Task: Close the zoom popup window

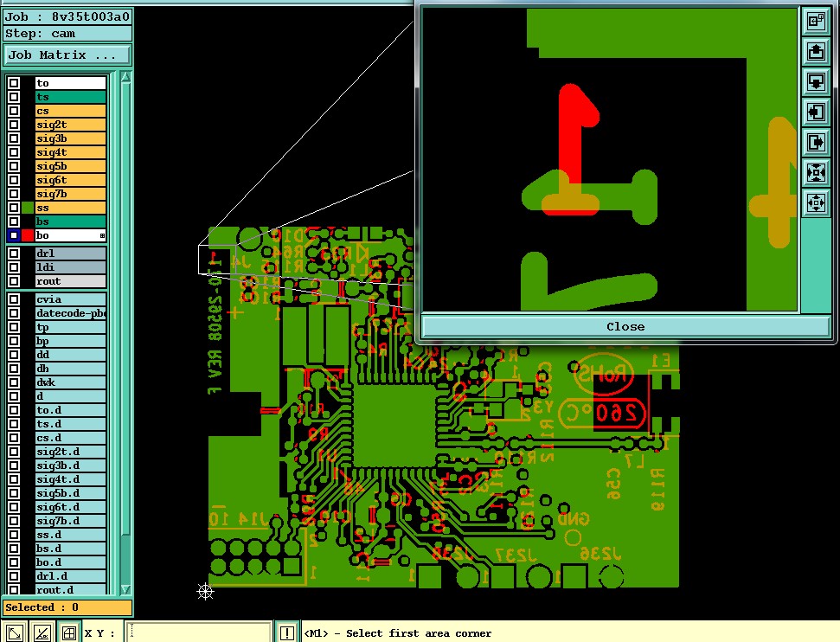Action: pos(625,326)
